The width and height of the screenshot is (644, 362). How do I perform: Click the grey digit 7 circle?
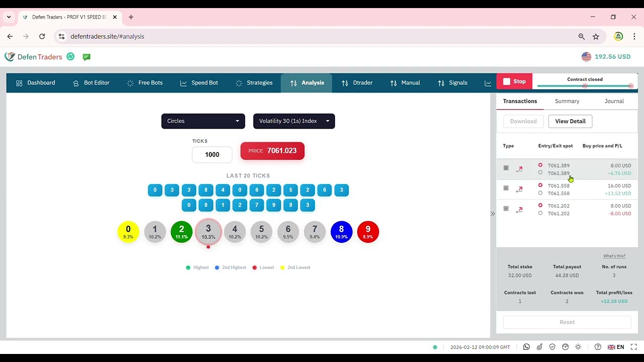point(314,232)
